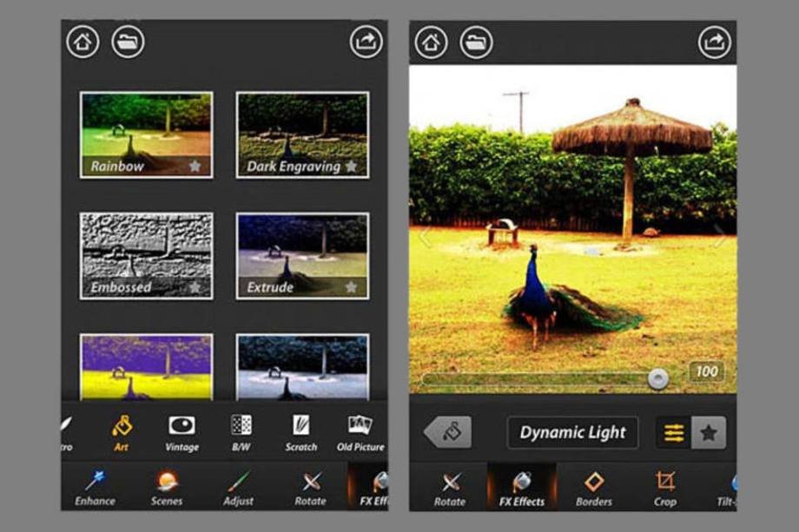Tap the Home icon in left screen
This screenshot has height=532, width=799.
click(x=83, y=42)
